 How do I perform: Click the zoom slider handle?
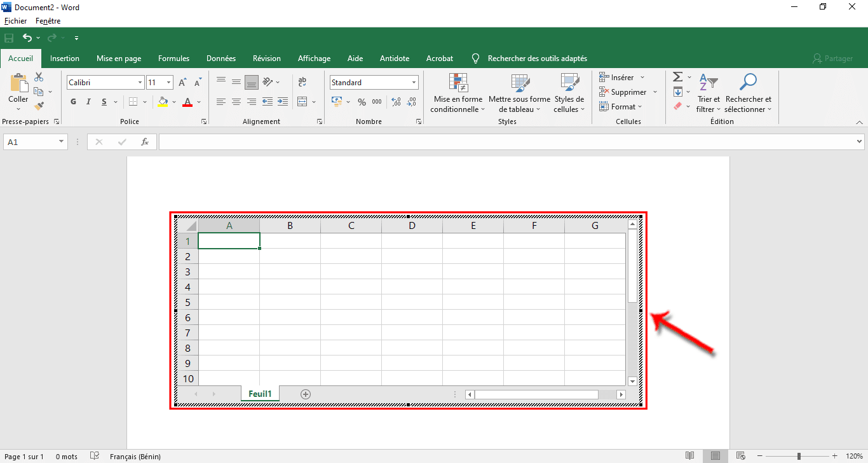pyautogui.click(x=799, y=456)
